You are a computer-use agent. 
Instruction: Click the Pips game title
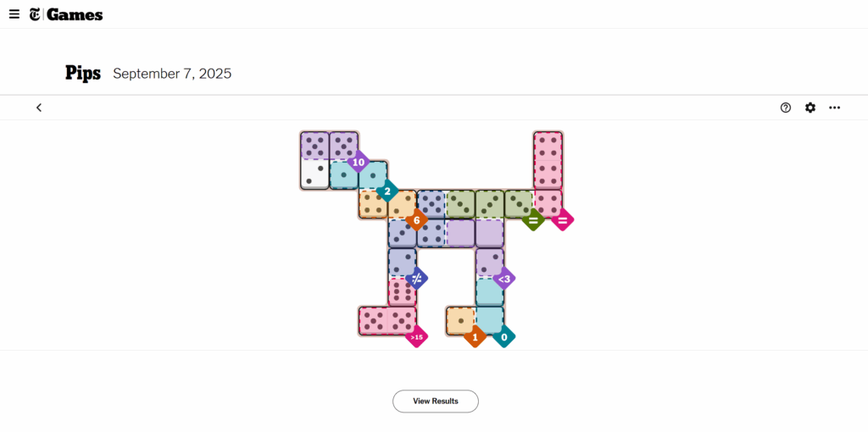point(83,74)
